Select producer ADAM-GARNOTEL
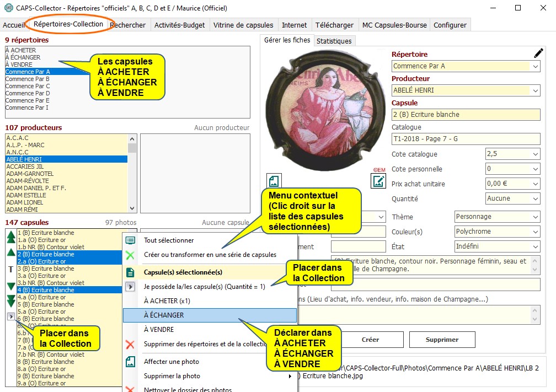 tap(67, 174)
